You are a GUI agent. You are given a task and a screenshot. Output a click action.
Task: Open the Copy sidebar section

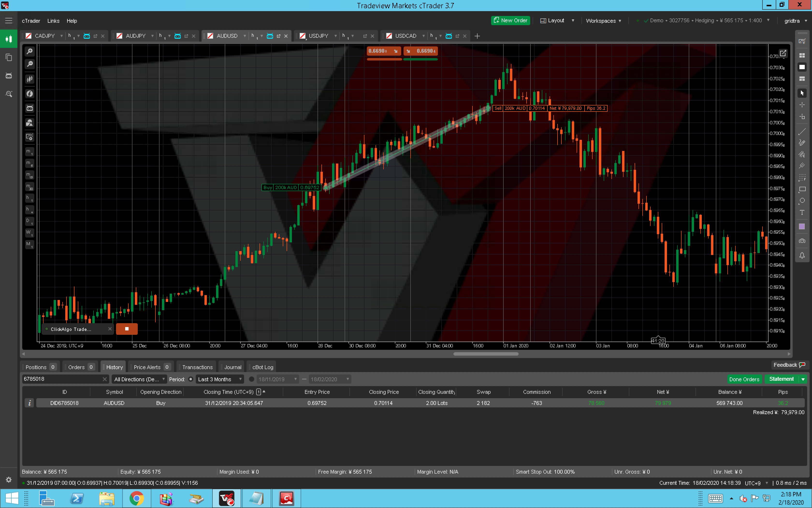coord(9,58)
